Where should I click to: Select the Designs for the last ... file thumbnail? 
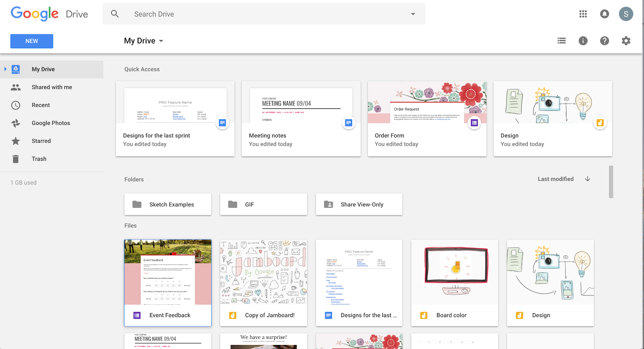[359, 272]
